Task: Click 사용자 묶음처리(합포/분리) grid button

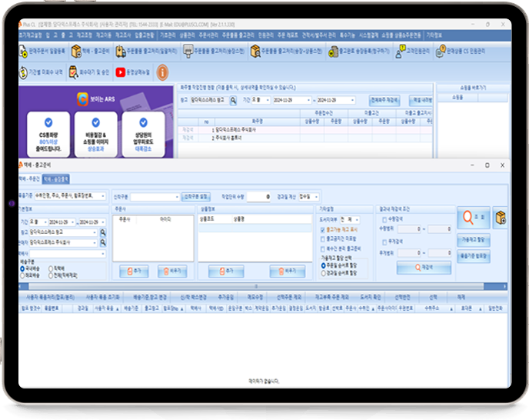Action: 51,298
